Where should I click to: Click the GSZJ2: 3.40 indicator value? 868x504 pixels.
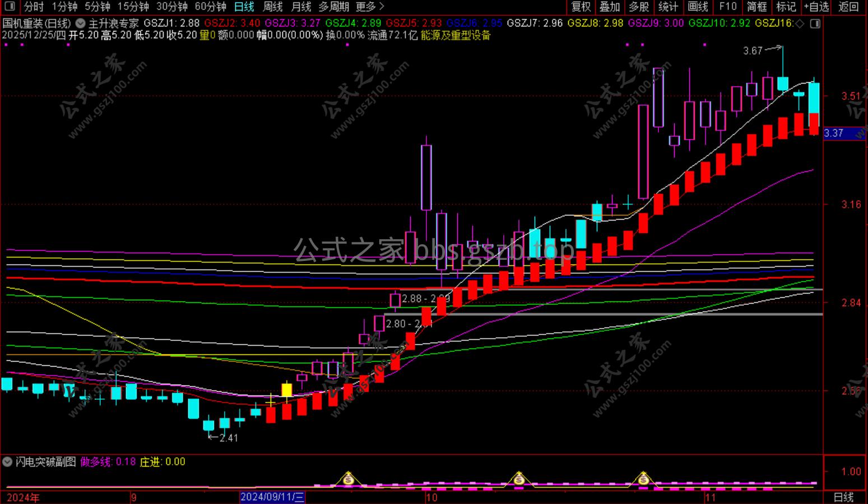[x=232, y=24]
